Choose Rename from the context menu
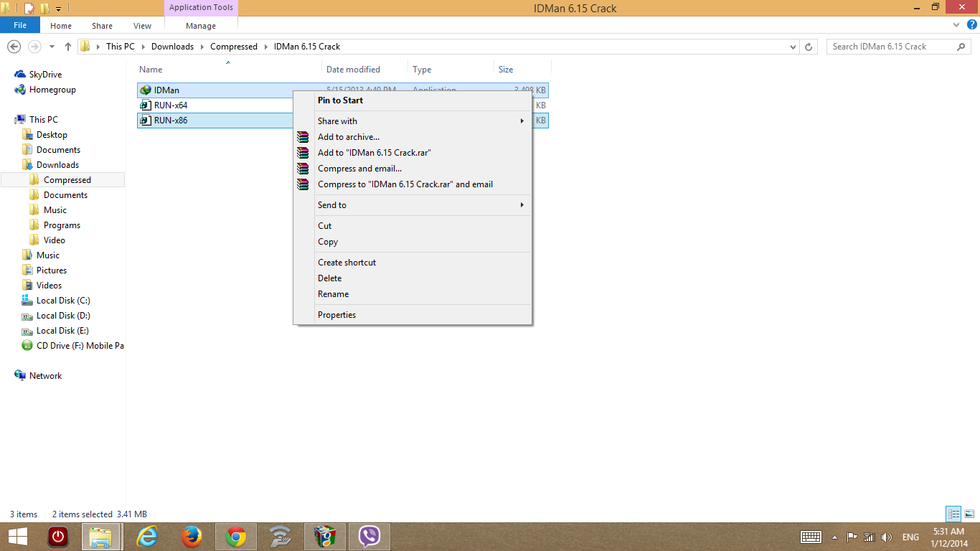 click(x=413, y=294)
